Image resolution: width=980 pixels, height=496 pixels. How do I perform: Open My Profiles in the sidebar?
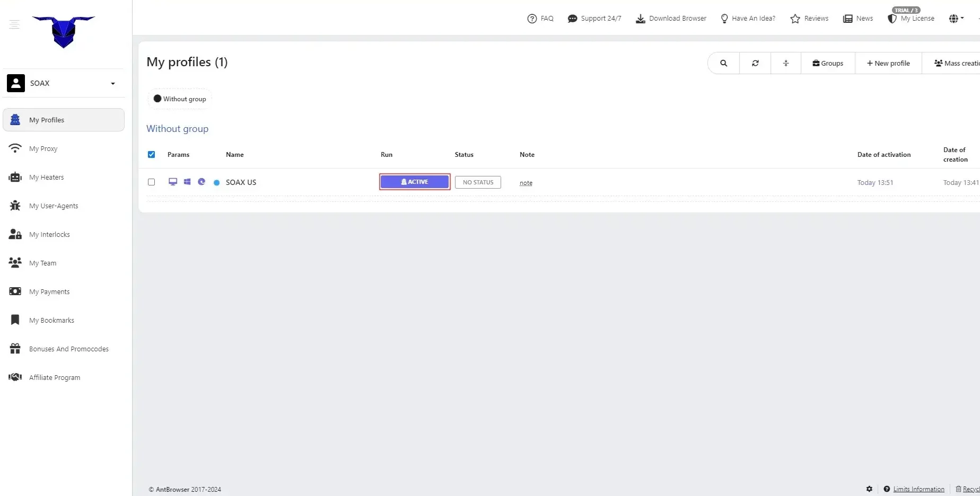pyautogui.click(x=64, y=120)
